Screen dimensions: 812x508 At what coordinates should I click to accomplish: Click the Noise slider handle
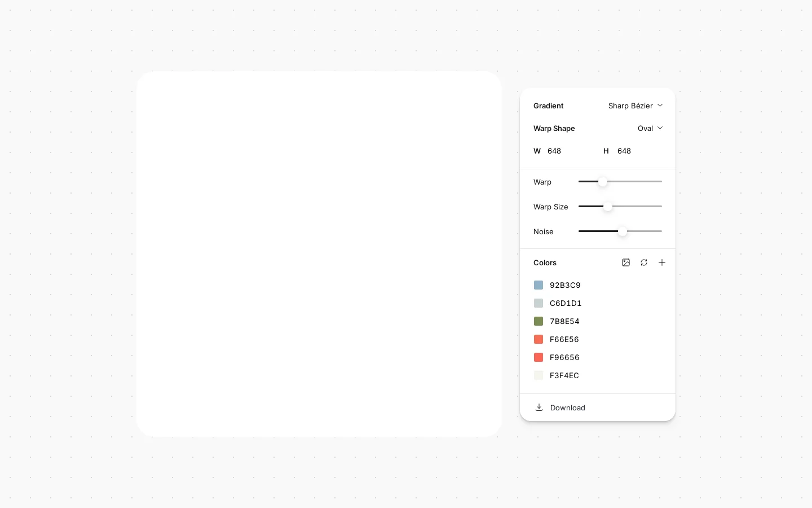point(623,231)
